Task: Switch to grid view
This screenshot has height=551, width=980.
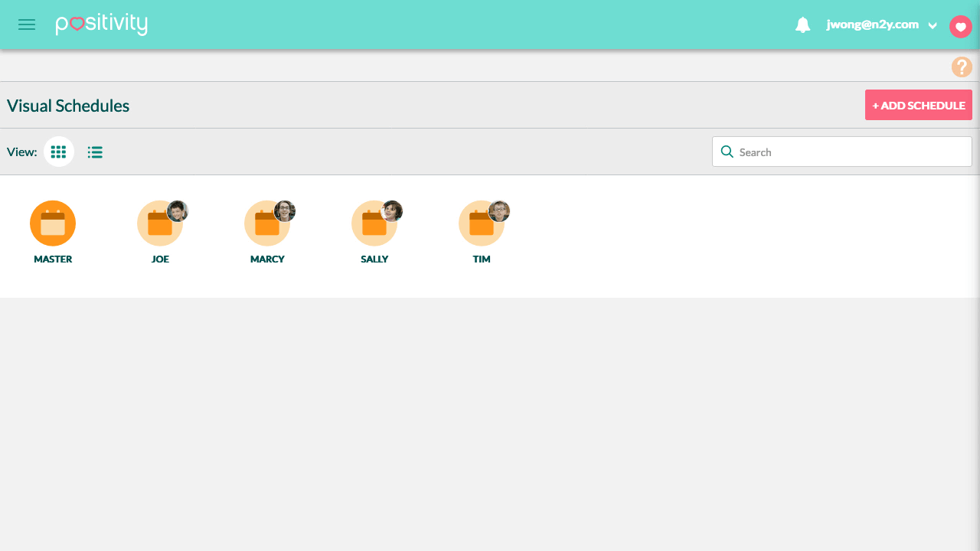Action: pyautogui.click(x=59, y=152)
